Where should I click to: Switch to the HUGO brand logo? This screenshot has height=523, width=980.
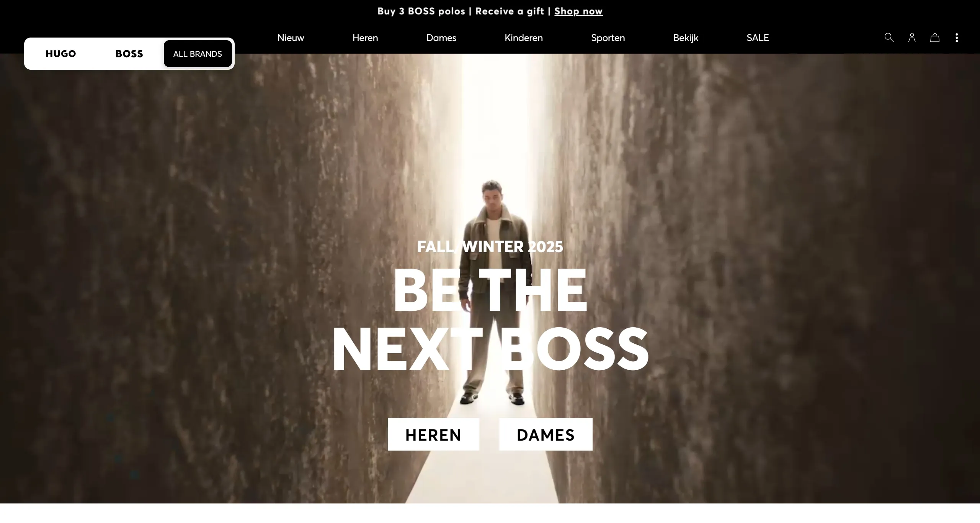click(61, 54)
